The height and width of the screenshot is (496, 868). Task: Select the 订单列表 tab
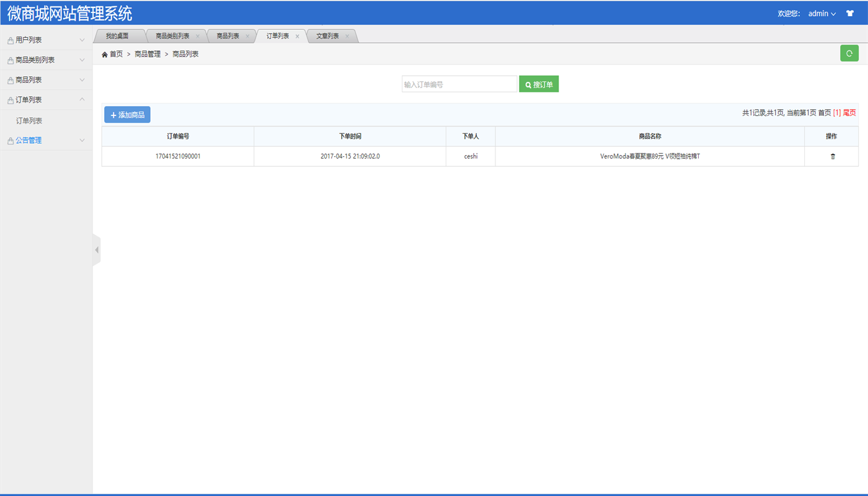point(278,36)
